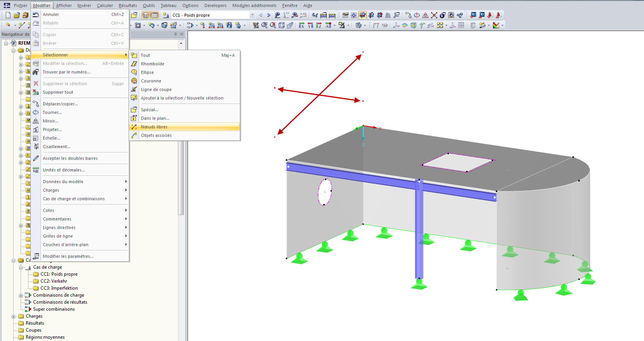Click the multicolor display properties icon
Image resolution: width=644 pixels, height=341 pixels.
pos(496,25)
